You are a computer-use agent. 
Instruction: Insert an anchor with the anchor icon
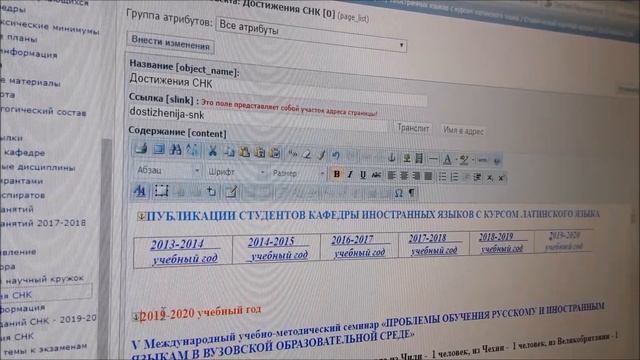(391, 157)
